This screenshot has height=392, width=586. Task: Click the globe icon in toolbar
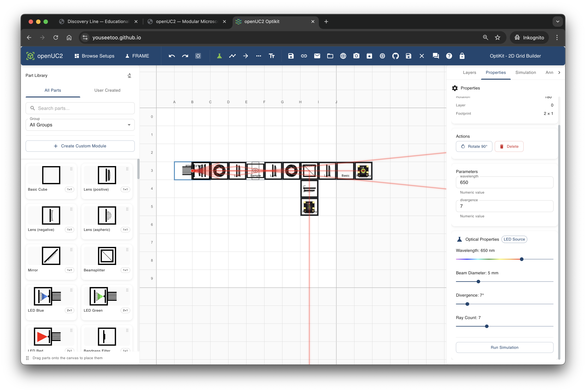click(343, 56)
